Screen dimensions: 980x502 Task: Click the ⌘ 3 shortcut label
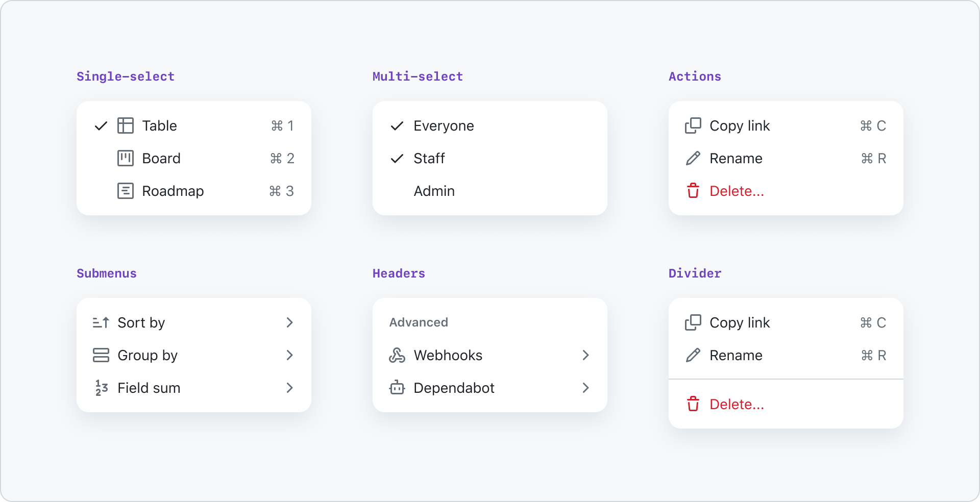(x=281, y=191)
